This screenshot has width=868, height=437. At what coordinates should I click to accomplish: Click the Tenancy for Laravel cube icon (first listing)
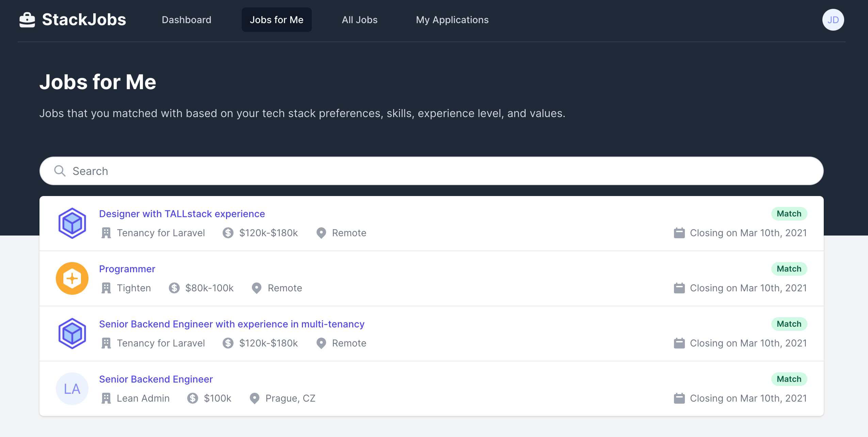(x=73, y=223)
